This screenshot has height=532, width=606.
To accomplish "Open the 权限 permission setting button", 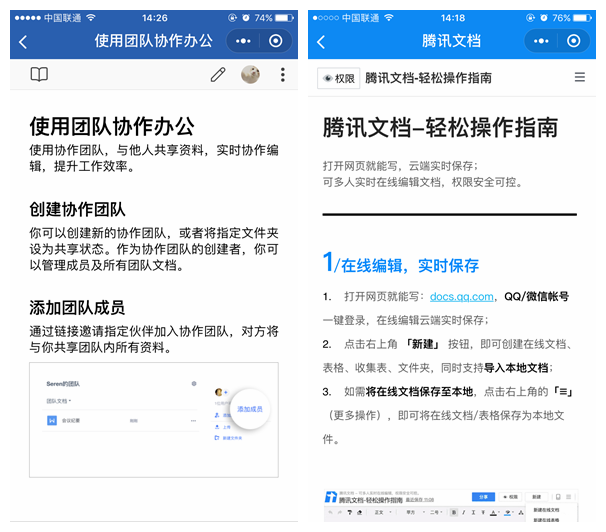I will point(338,78).
